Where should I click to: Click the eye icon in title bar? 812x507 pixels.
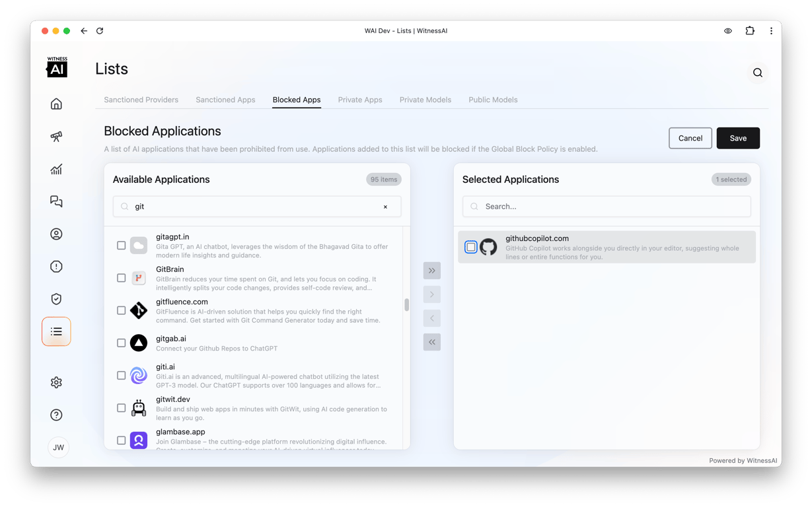[x=728, y=31]
